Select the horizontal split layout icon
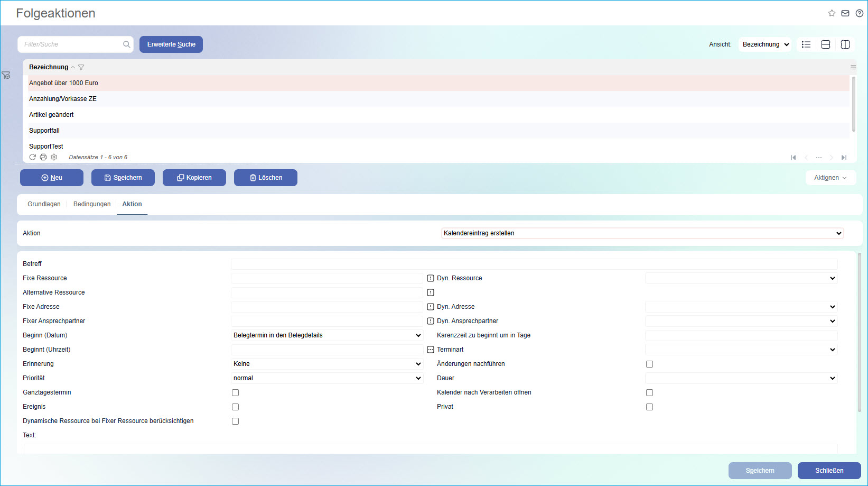The image size is (868, 486). (x=826, y=44)
